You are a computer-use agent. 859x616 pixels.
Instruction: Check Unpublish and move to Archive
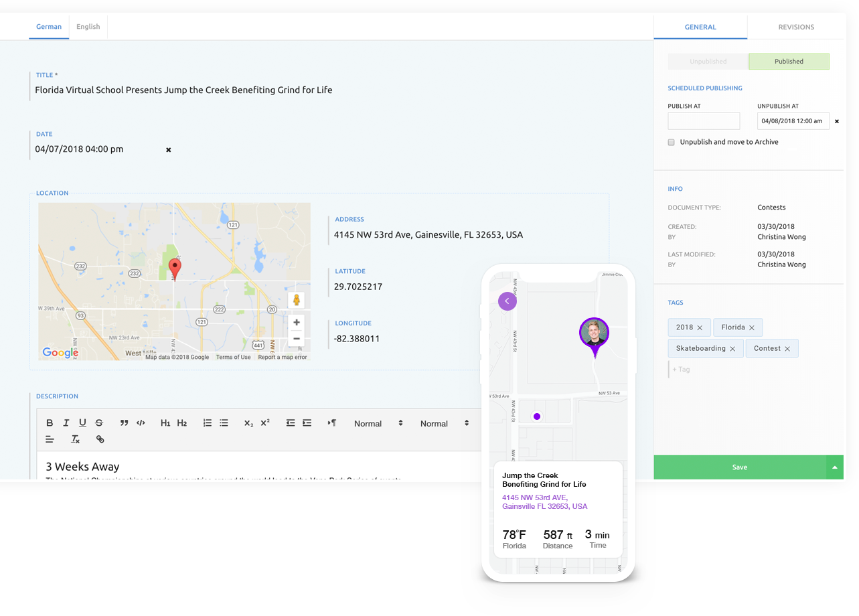pyautogui.click(x=672, y=143)
